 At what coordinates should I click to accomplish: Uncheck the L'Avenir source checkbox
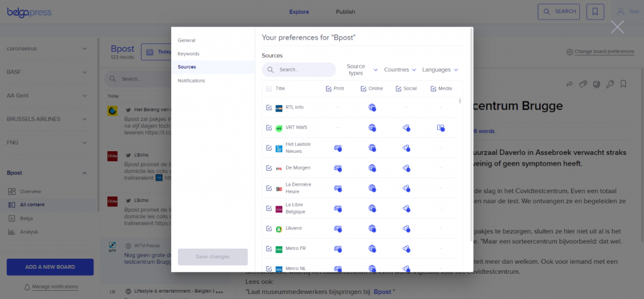[x=269, y=228]
